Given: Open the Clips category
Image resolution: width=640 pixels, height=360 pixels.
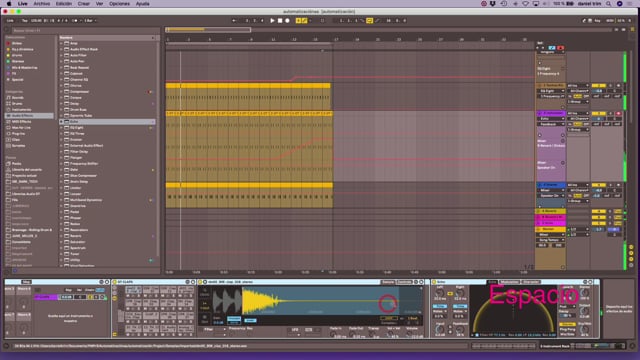Looking at the screenshot, I should (x=16, y=140).
